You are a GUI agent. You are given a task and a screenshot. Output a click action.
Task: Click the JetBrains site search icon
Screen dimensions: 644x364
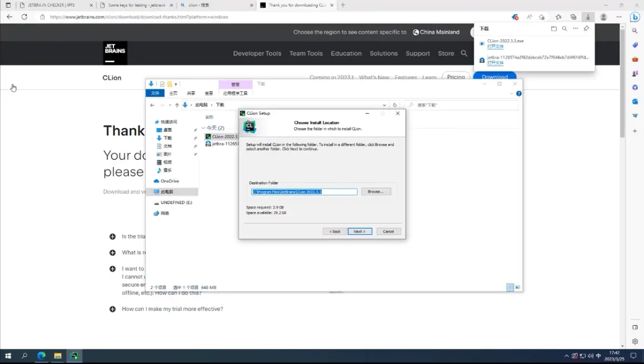pyautogui.click(x=464, y=53)
